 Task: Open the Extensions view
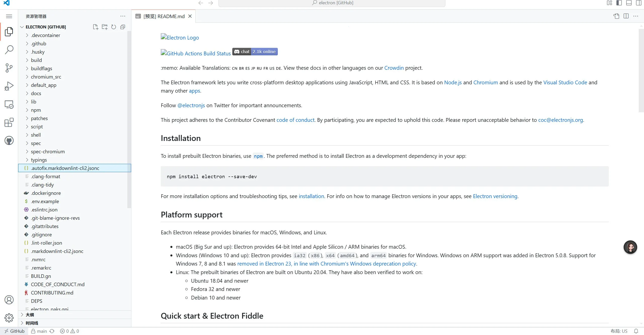9,123
